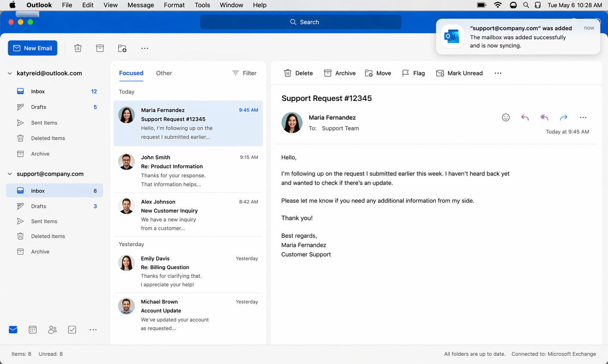Screen dimensions: 608x364
Task: Open the Tasks checkmark icon
Action: tap(72, 330)
